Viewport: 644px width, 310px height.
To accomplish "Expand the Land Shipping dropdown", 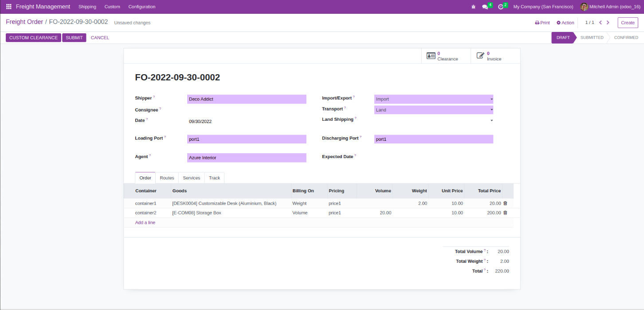I will pos(433,120).
